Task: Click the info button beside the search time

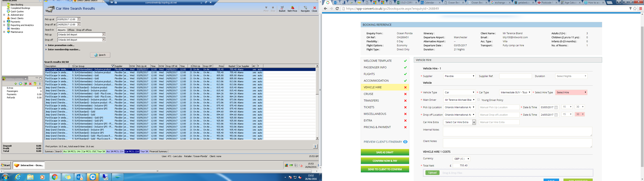Action: [x=315, y=146]
